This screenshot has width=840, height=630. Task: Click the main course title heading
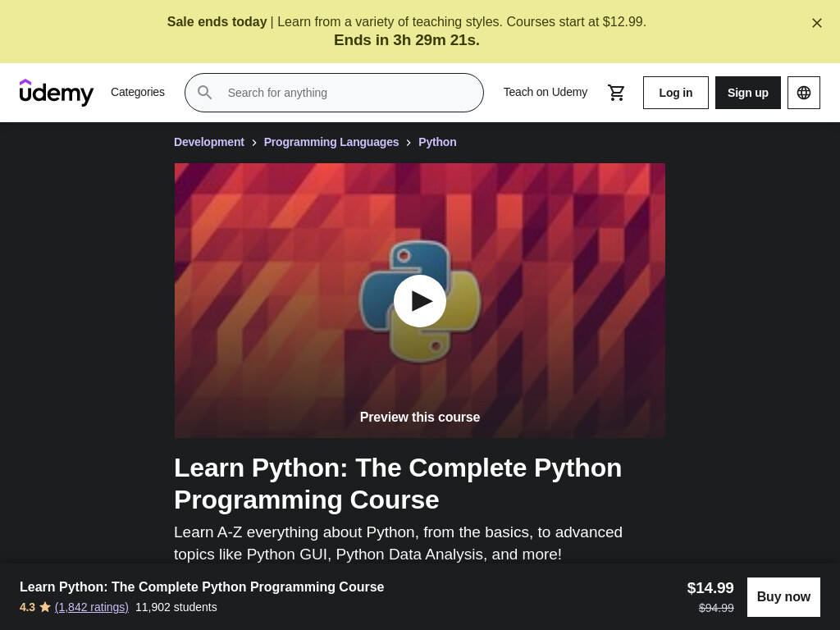(x=398, y=484)
